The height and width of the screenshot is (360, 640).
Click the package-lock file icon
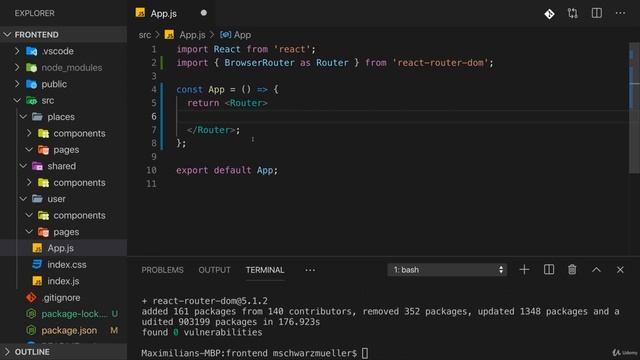coord(31,314)
